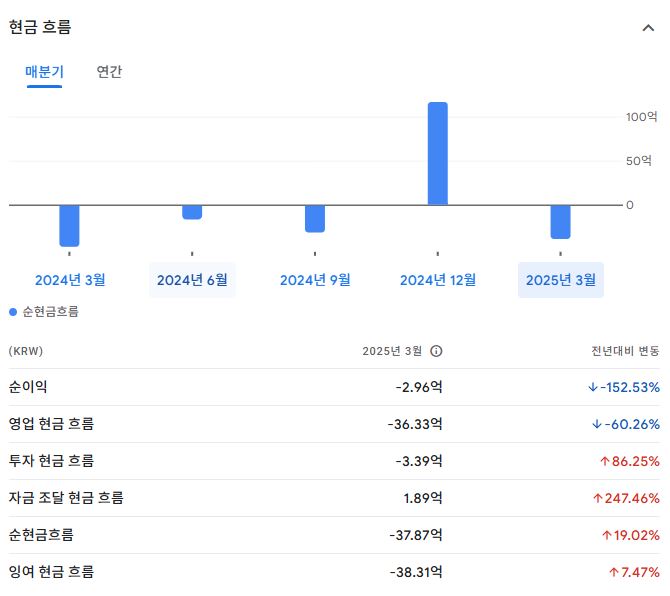Click the -3.39억 value
The height and width of the screenshot is (596, 670).
point(419,461)
